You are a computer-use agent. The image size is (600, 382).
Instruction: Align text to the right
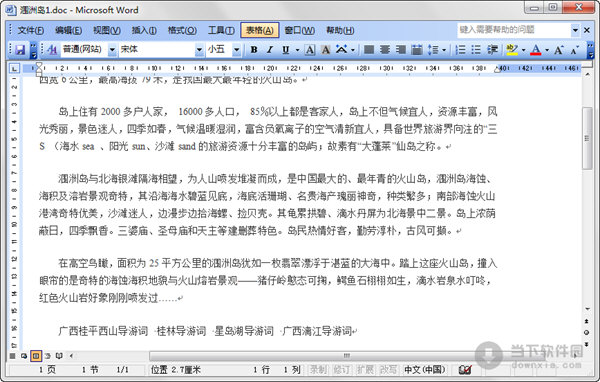[x=401, y=49]
